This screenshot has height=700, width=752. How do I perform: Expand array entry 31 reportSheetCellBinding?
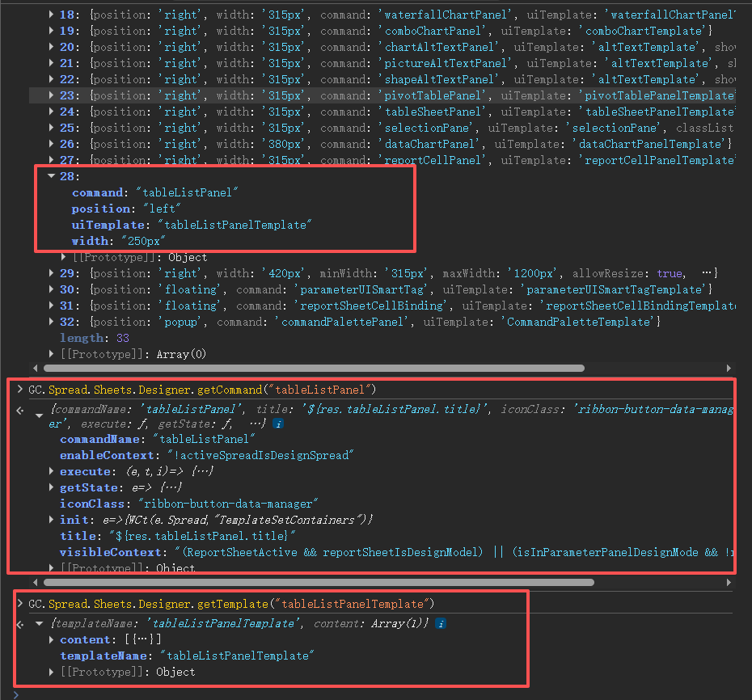click(51, 306)
